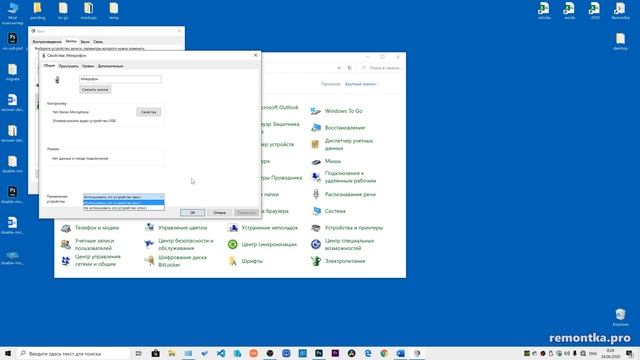
Task: Switch to the Общие tab
Action: click(x=49, y=66)
